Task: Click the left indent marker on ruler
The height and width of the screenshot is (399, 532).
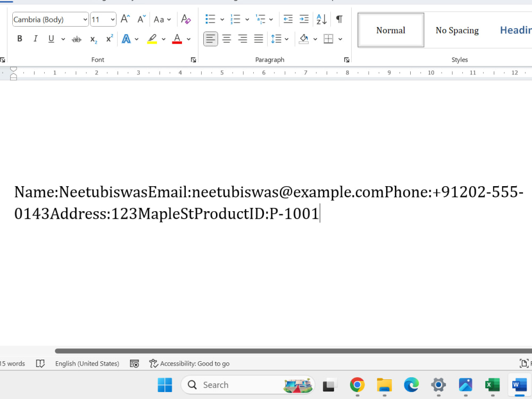Action: pos(14,78)
